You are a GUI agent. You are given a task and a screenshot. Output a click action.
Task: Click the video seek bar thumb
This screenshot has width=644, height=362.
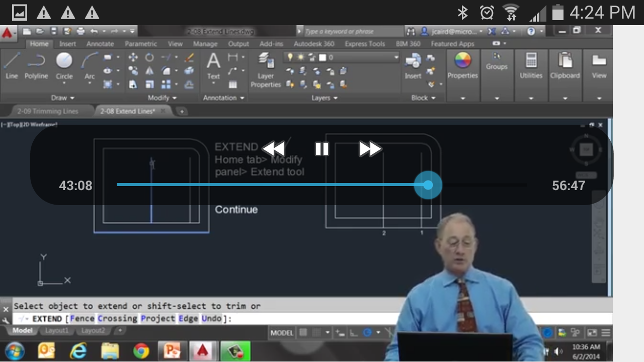(428, 185)
